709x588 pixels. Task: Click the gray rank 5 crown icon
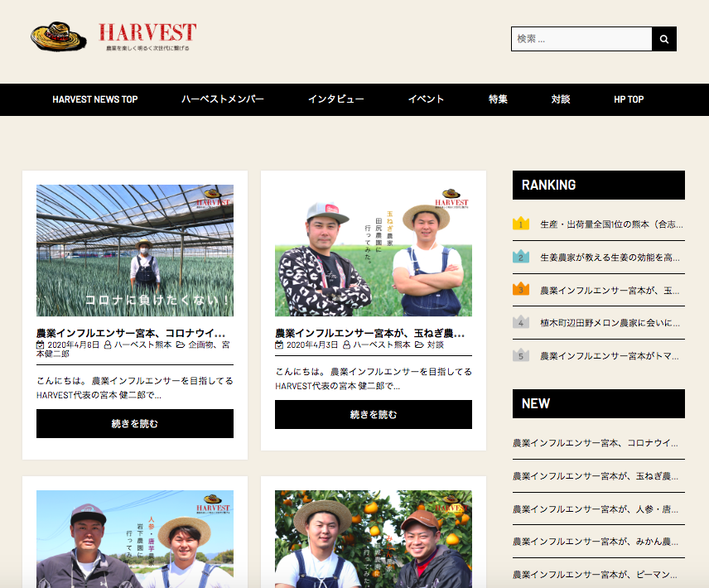coord(521,355)
